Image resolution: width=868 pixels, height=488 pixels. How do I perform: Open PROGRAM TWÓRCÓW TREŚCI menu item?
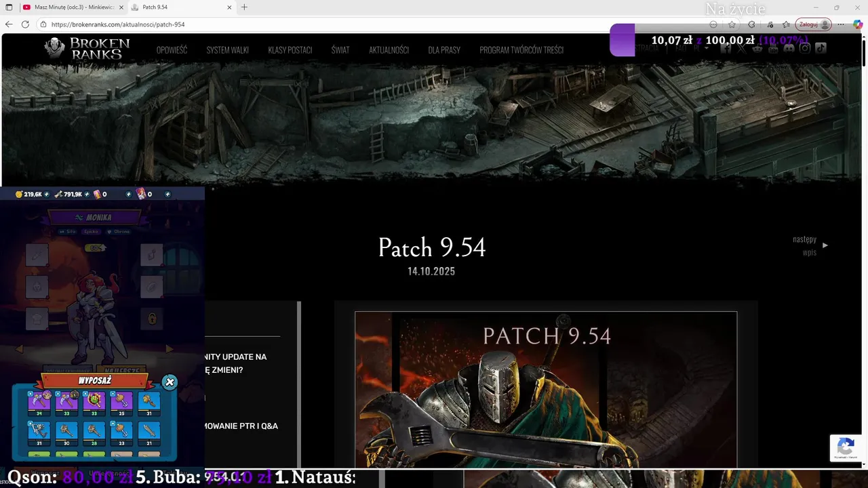coord(521,50)
